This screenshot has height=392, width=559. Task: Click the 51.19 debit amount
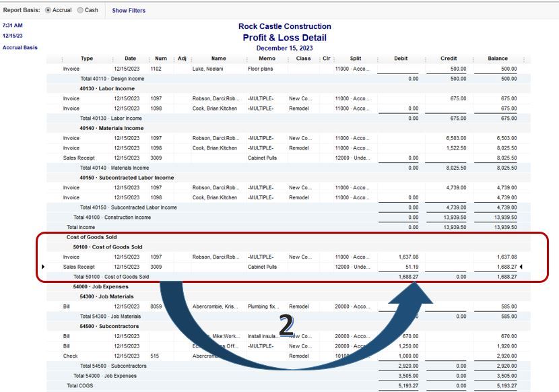point(412,267)
